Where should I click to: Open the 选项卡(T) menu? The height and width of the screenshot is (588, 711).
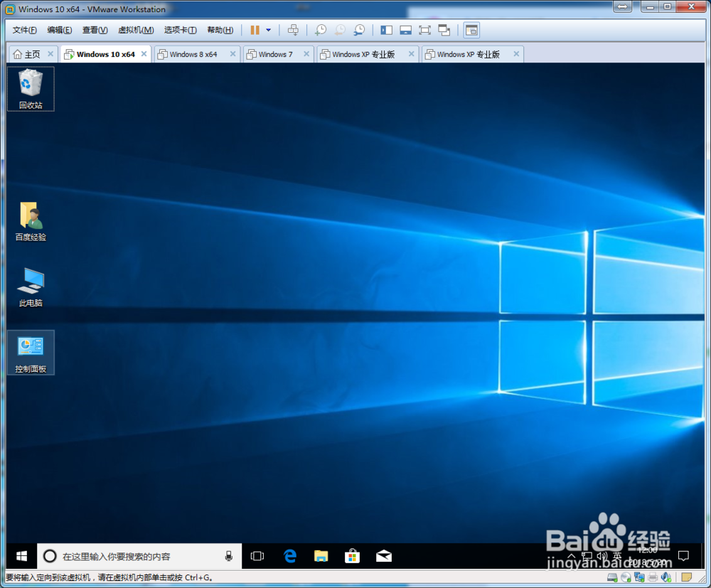click(180, 30)
